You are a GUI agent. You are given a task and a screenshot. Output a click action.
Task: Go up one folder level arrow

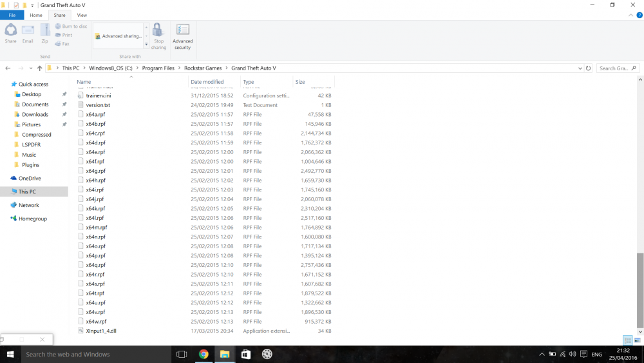click(39, 68)
